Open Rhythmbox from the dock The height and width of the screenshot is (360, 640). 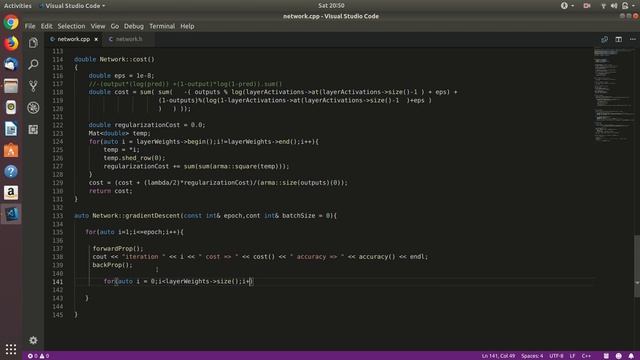tap(11, 107)
